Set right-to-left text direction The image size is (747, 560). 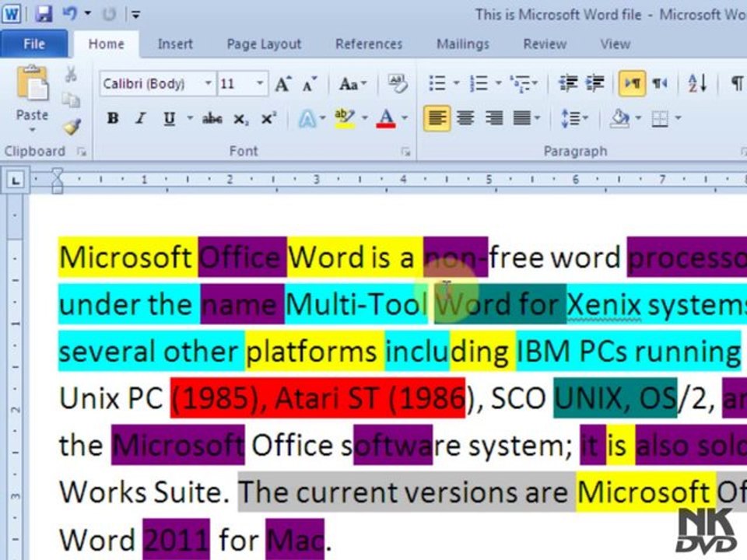pyautogui.click(x=660, y=83)
